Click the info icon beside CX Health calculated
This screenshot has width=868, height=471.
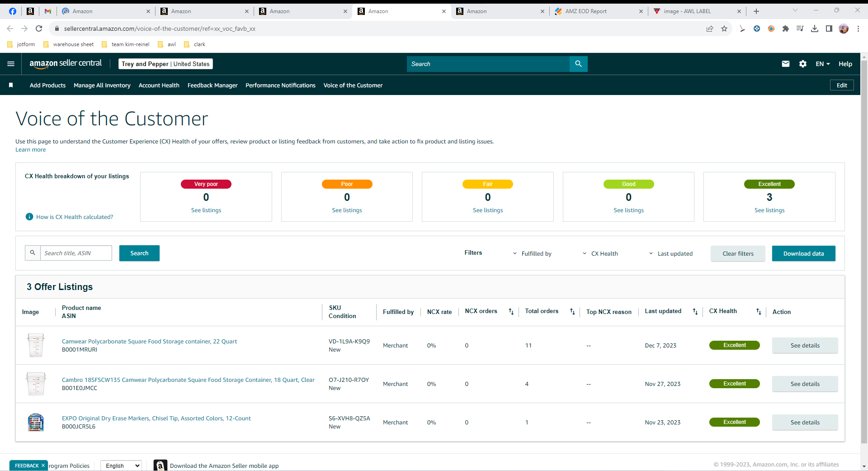[x=29, y=217]
